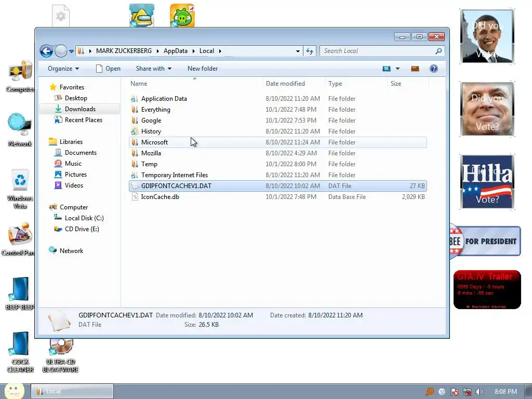Select the Application Data folder
The height and width of the screenshot is (399, 532).
coord(277,99)
